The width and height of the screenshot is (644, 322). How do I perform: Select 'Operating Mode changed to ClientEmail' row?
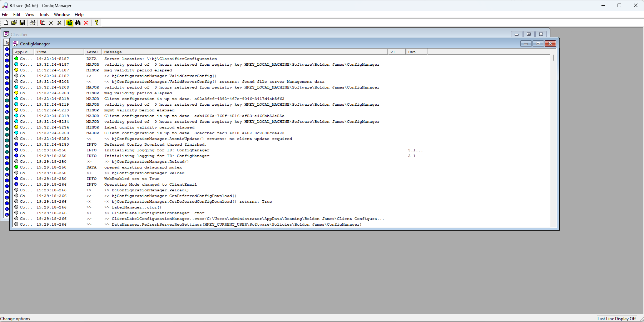point(150,185)
